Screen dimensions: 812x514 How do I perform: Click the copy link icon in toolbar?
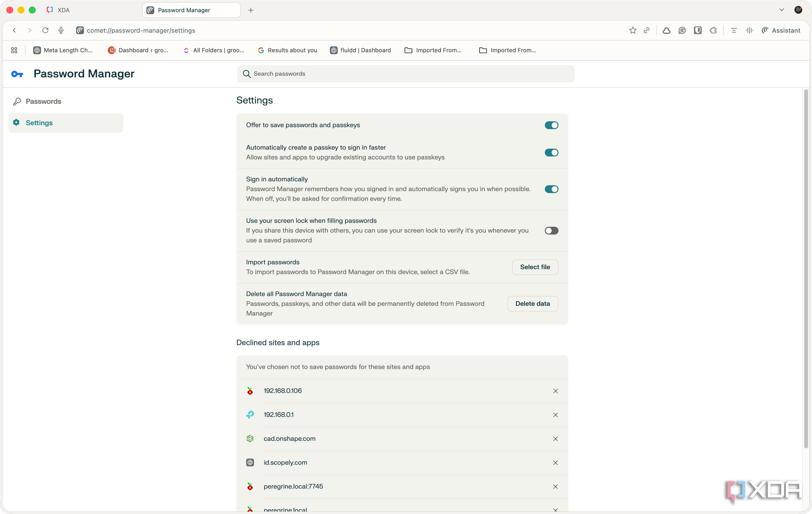646,30
